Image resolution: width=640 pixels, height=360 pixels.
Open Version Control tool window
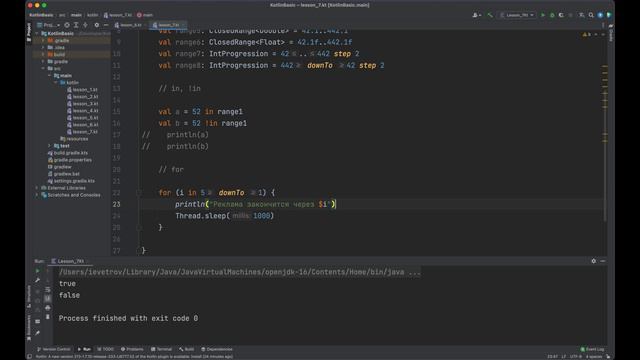click(53, 349)
